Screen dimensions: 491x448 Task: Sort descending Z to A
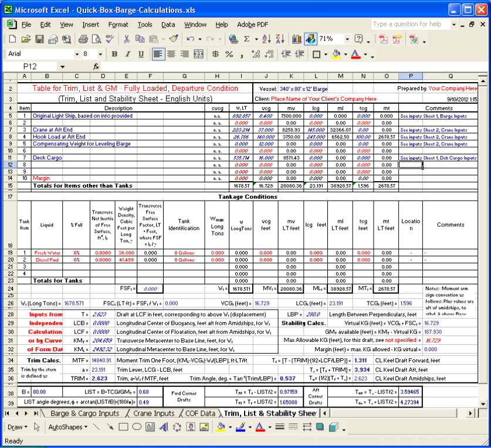(x=280, y=39)
